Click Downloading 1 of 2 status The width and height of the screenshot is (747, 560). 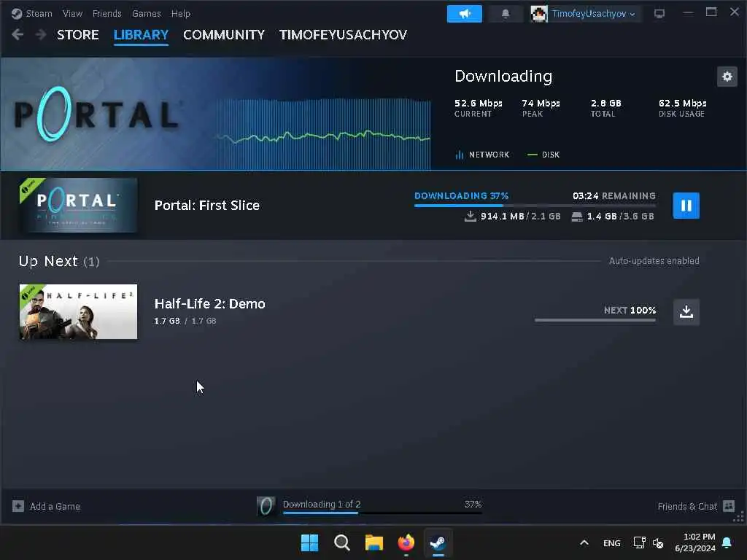(322, 505)
